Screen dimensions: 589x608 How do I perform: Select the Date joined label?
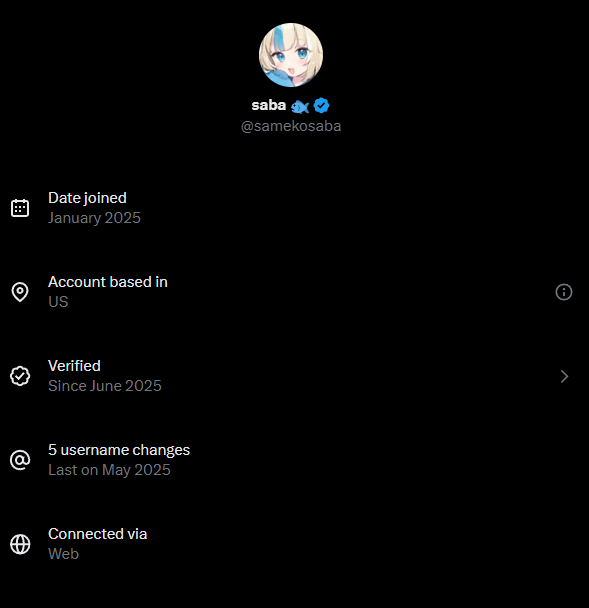(87, 198)
